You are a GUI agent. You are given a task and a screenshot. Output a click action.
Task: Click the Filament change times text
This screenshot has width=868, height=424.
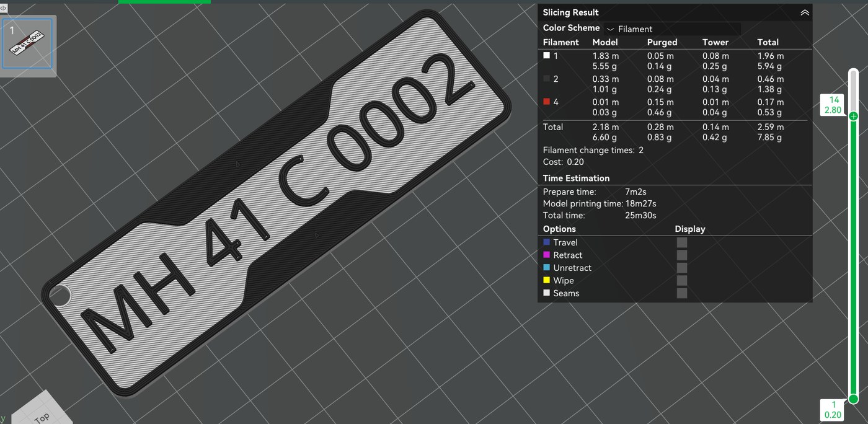point(593,151)
